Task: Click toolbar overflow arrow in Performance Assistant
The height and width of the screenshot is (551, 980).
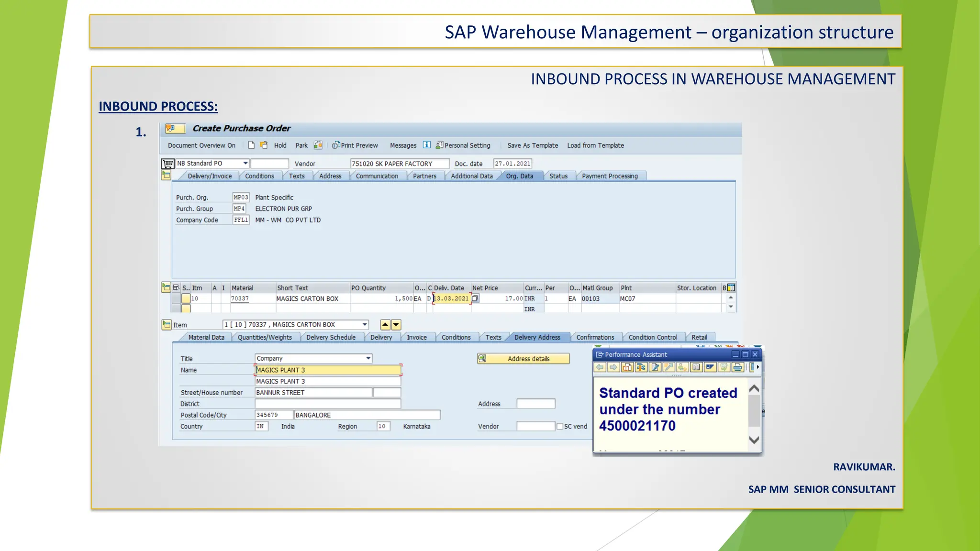Action: click(758, 367)
